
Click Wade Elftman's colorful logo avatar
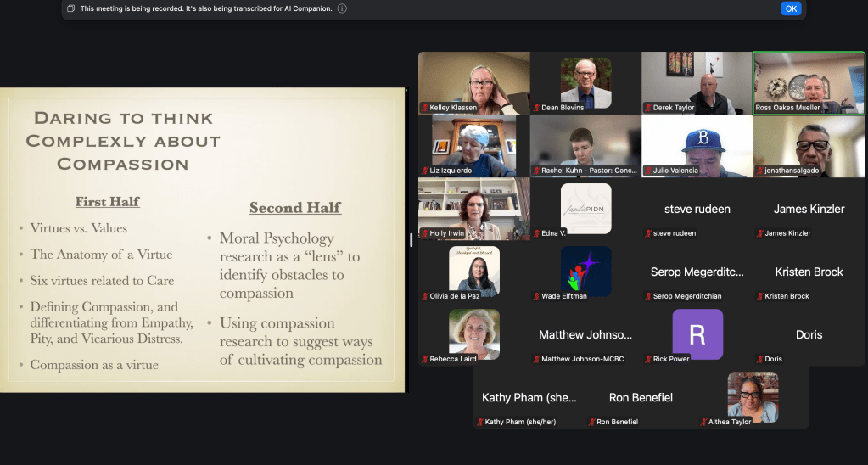tap(585, 272)
